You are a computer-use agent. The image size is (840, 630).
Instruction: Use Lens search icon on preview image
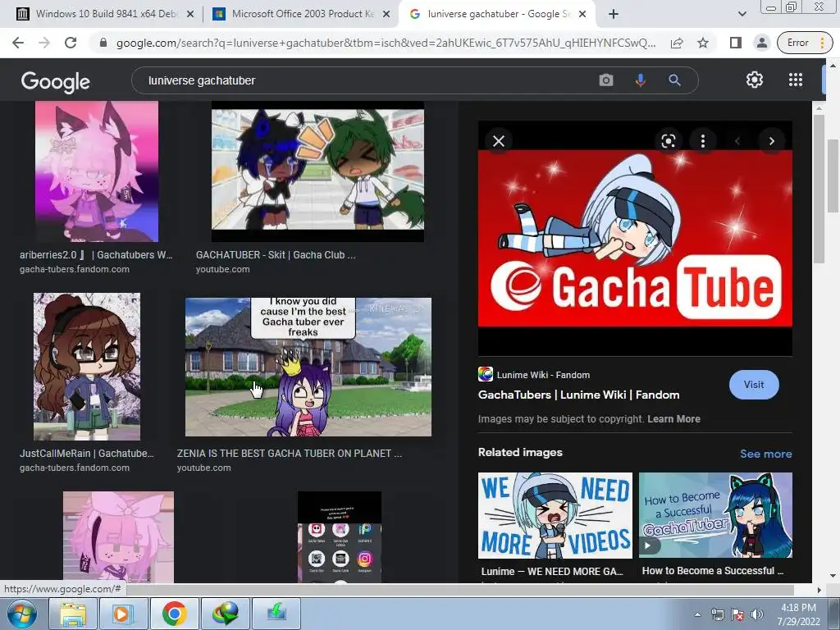coord(668,141)
